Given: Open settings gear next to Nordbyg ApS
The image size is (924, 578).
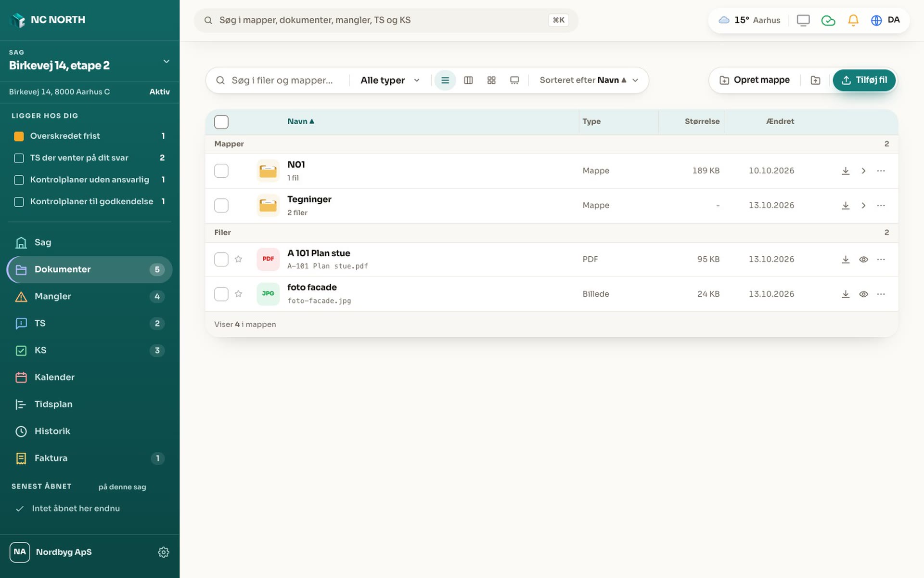Looking at the screenshot, I should [164, 552].
